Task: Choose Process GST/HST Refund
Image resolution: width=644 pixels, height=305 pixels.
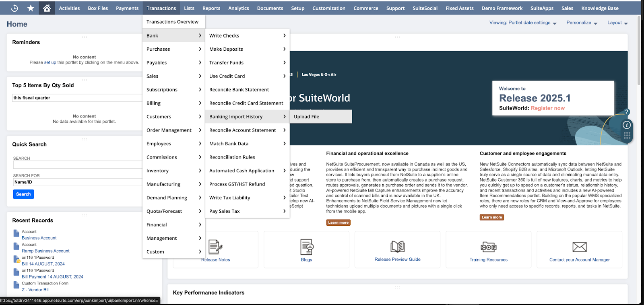Action: point(248,184)
